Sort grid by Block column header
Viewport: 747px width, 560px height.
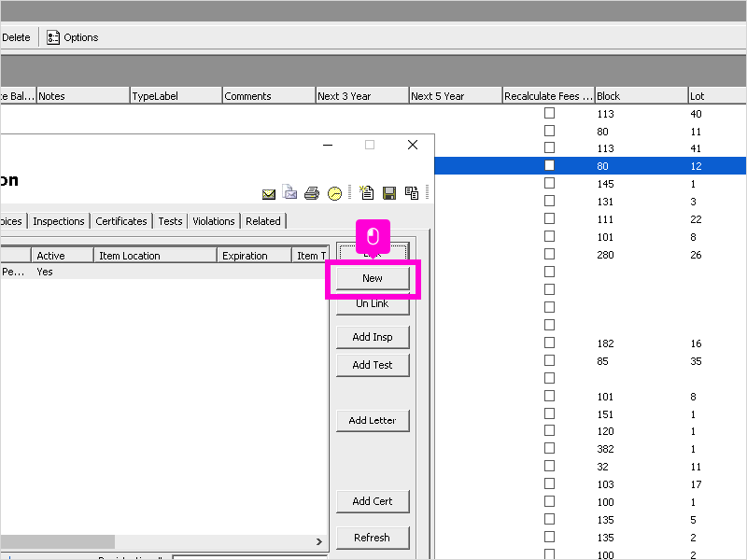641,96
